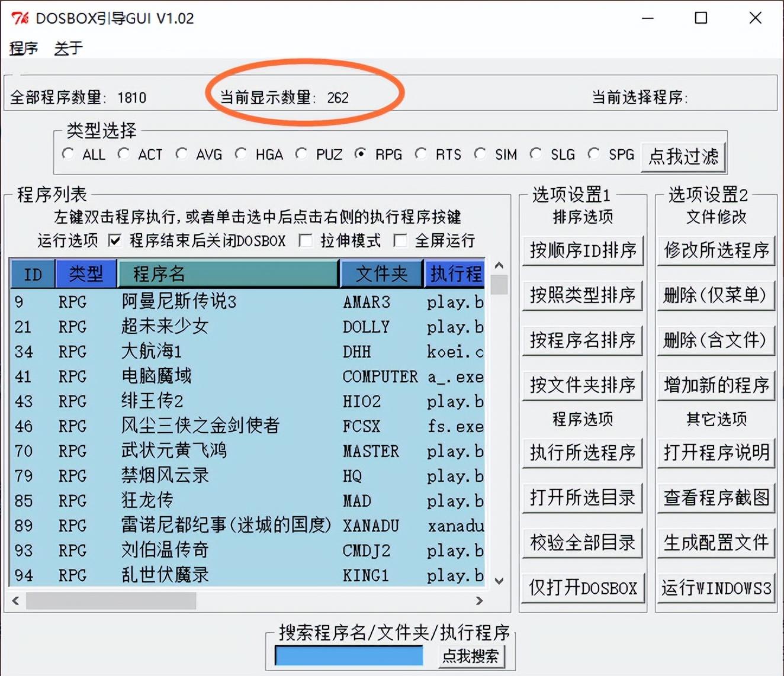The width and height of the screenshot is (784, 676).
Task: Click the blue search input field
Action: pyautogui.click(x=349, y=656)
